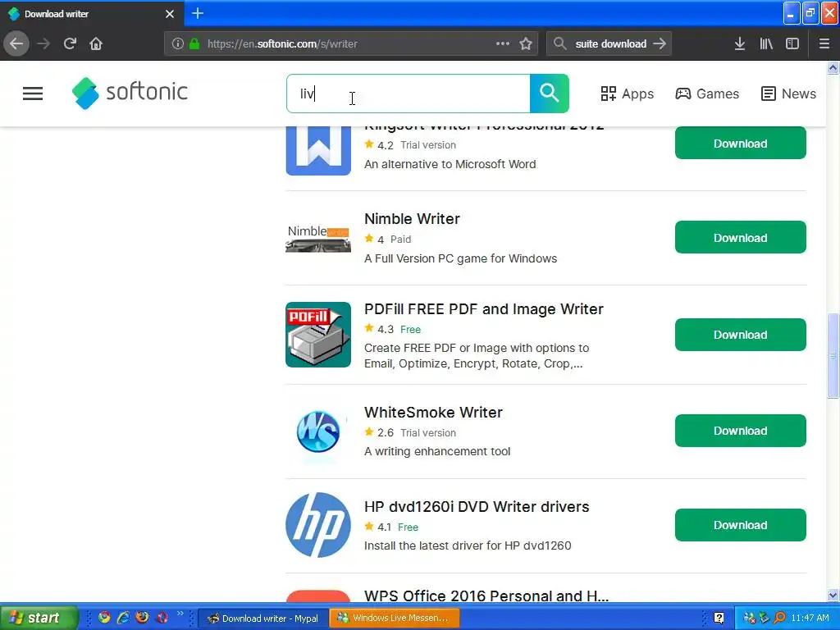The height and width of the screenshot is (630, 840).
Task: Open the library bookshelf icon
Action: tap(766, 44)
